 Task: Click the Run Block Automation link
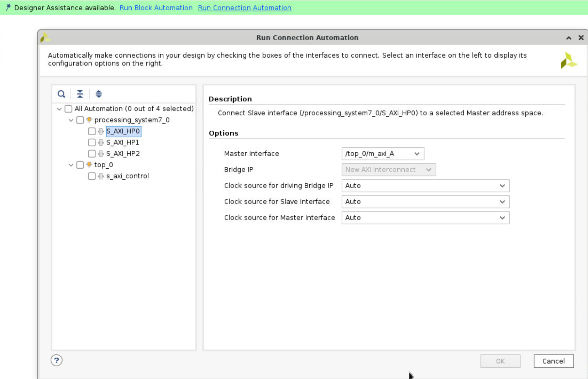(156, 8)
